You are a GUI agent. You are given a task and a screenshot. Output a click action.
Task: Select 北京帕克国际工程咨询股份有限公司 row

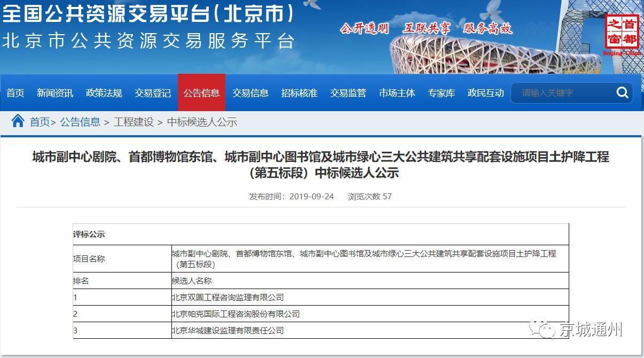321,314
